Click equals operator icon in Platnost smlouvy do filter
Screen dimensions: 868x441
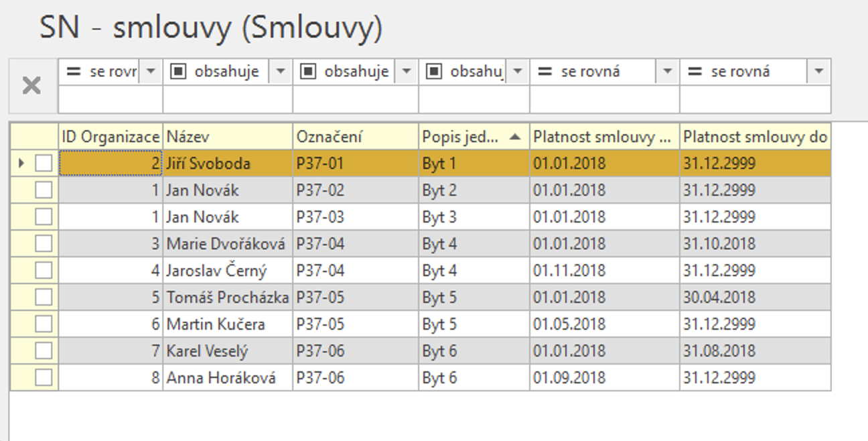click(695, 71)
